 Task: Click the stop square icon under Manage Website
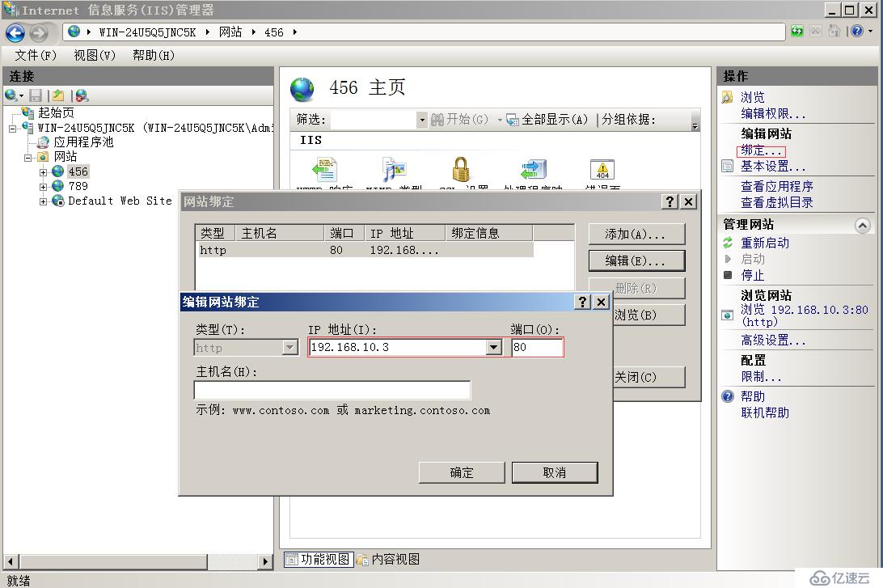pyautogui.click(x=728, y=276)
